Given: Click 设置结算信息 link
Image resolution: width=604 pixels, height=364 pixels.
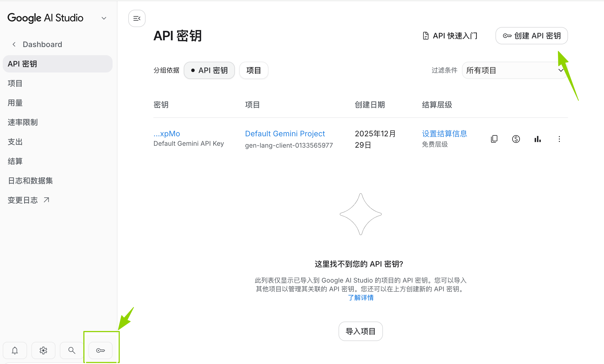Looking at the screenshot, I should pos(445,134).
